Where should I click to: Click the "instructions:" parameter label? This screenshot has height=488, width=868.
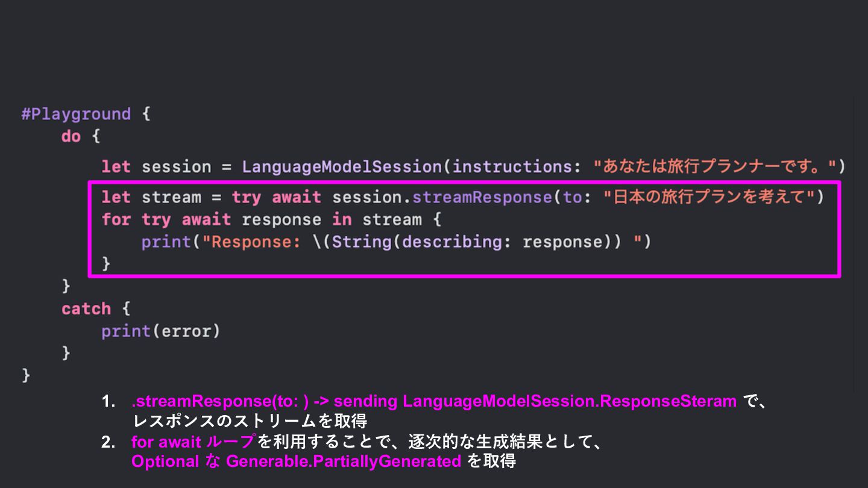518,166
